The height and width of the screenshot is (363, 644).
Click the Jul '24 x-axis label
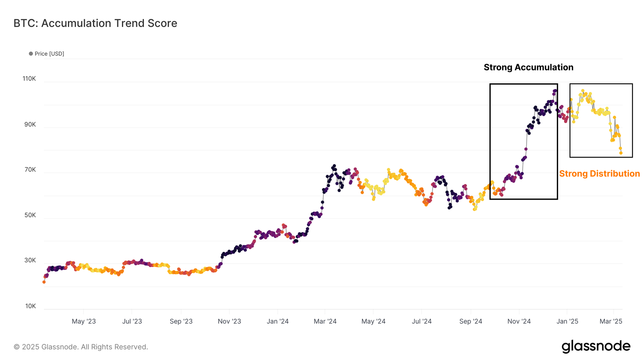coord(422,321)
